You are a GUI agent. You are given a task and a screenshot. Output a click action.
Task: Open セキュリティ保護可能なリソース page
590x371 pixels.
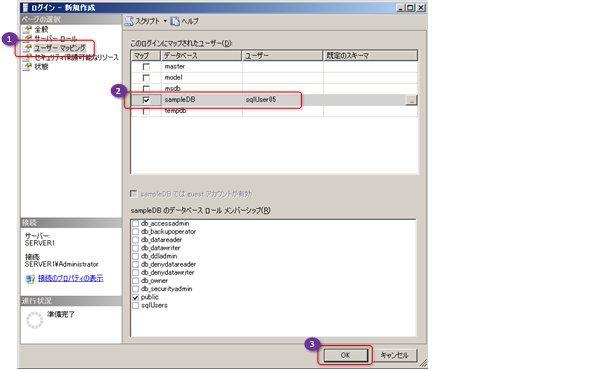pos(76,57)
